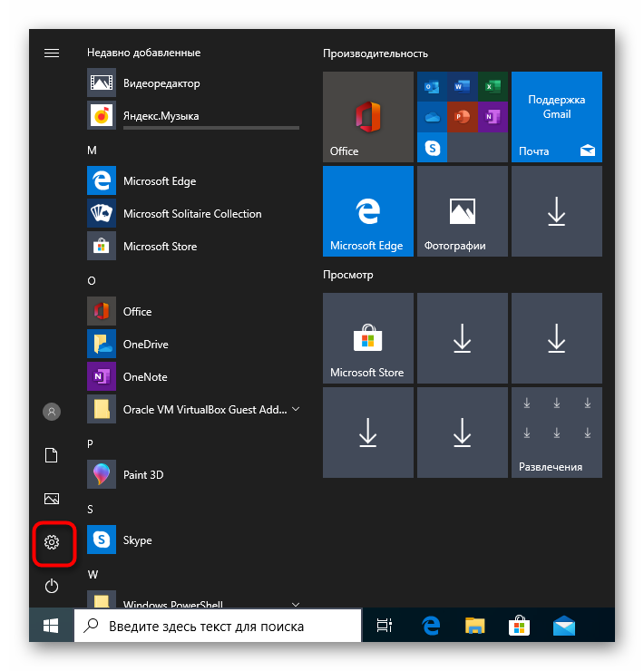Viewport: 644px width, 671px height.
Task: Open OneNote in the Office apps tile
Action: tap(493, 117)
